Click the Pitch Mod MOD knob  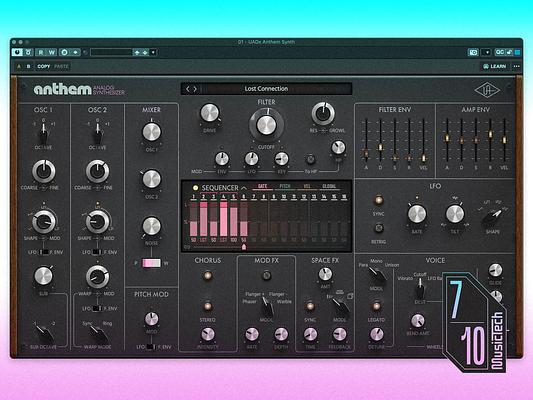152,319
